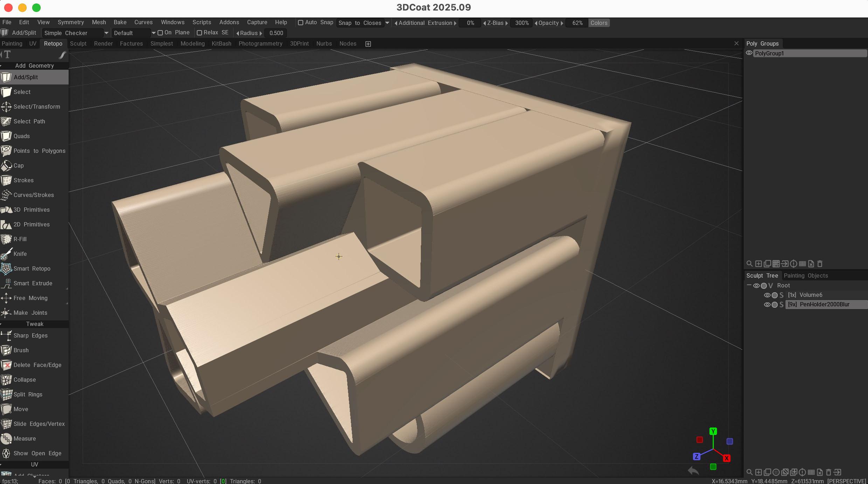
Task: Activate the Smart Retopo tool
Action: [x=32, y=268]
